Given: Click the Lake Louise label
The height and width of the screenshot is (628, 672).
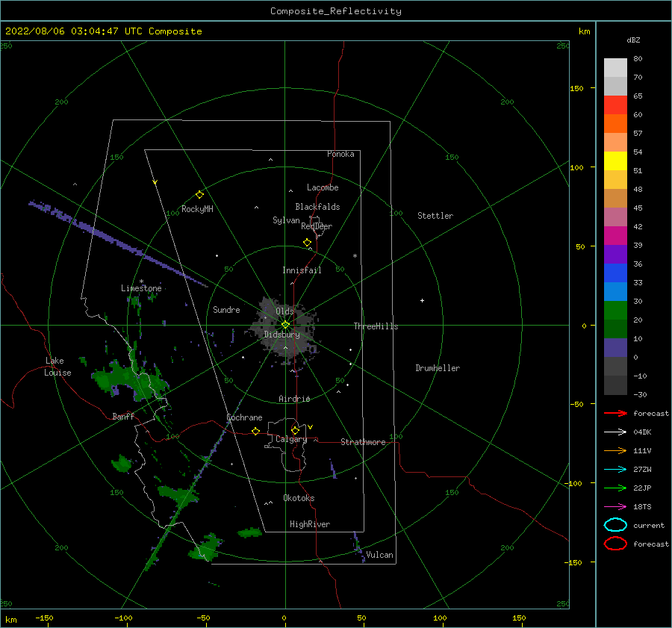Looking at the screenshot, I should click(x=57, y=367).
